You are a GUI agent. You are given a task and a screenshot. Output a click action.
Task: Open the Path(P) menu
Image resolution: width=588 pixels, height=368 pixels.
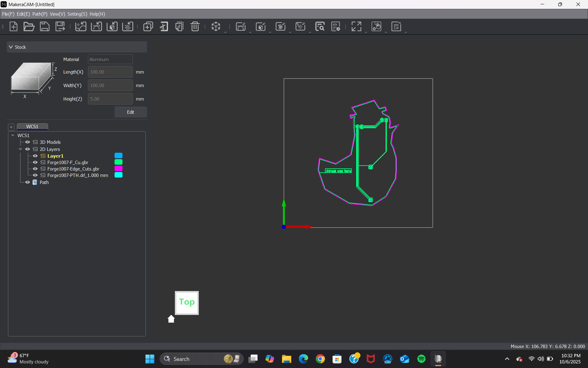coord(40,14)
